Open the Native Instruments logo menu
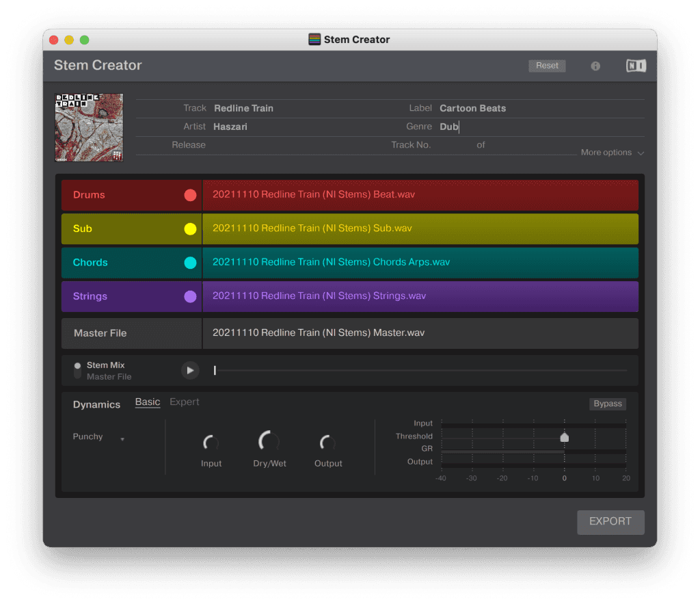The width and height of the screenshot is (700, 604). 636,66
